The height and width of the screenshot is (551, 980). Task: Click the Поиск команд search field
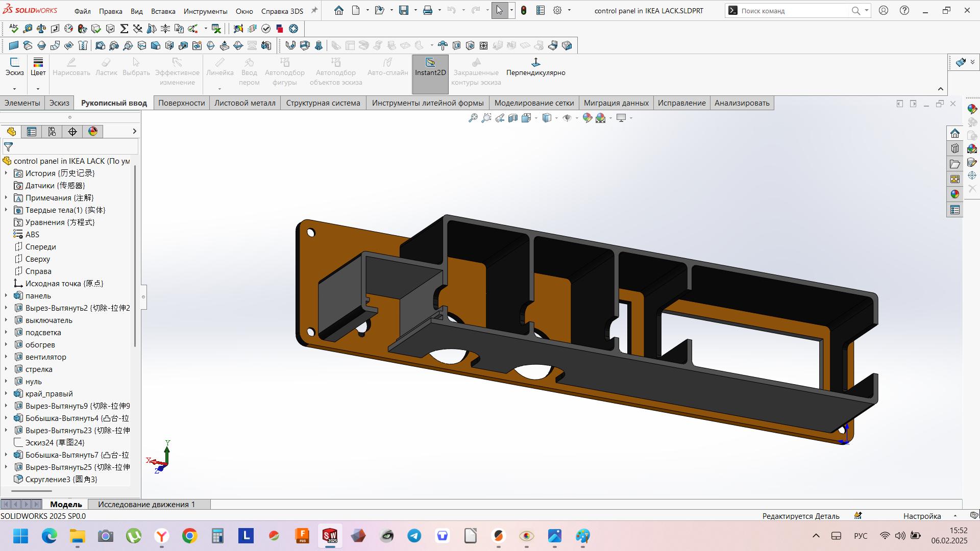pos(795,11)
